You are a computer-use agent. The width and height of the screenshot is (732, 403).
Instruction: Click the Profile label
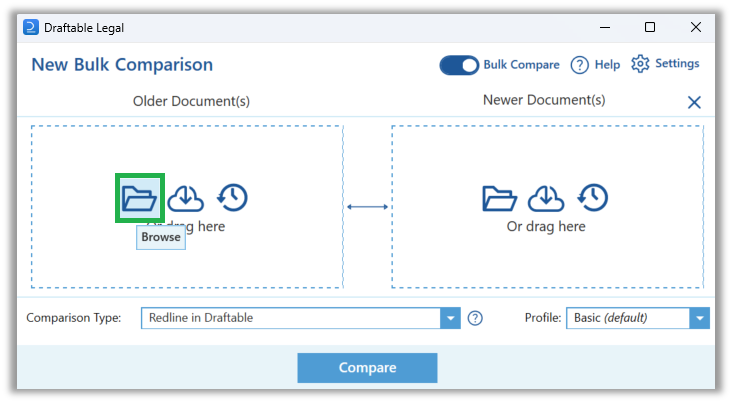[543, 318]
